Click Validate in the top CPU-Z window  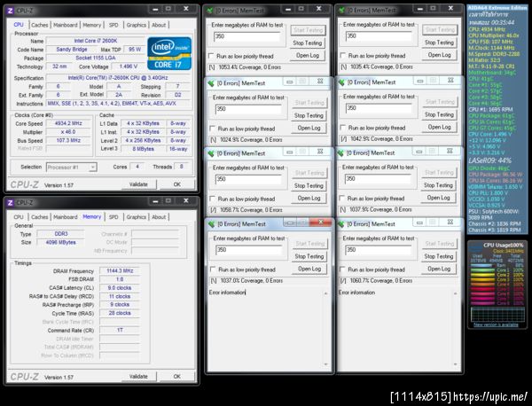pos(138,184)
